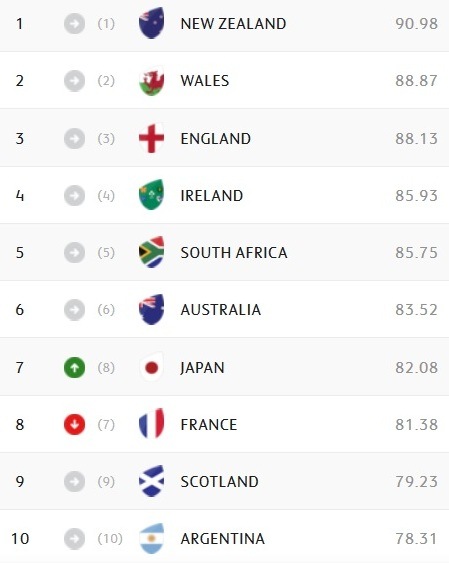The width and height of the screenshot is (449, 563).
Task: Click the Scotland saltire flag icon
Action: click(x=151, y=481)
